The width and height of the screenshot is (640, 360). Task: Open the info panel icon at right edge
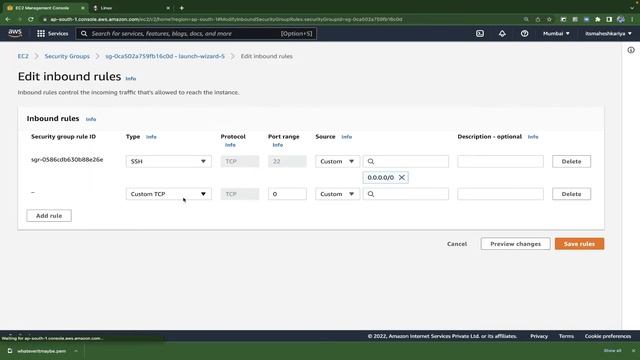pos(631,50)
